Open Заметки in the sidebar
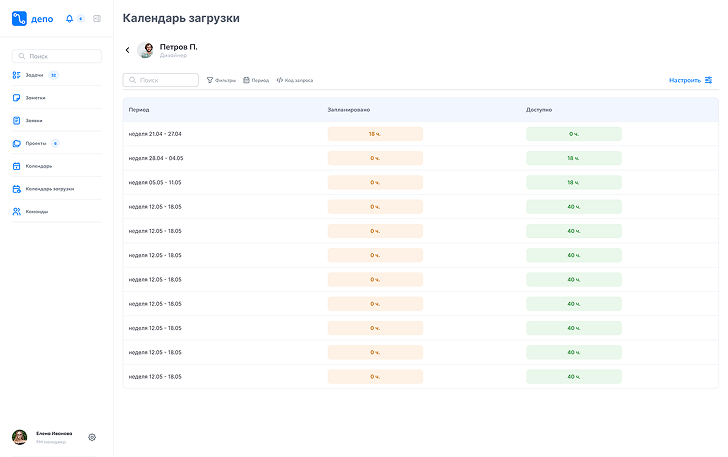The width and height of the screenshot is (728, 457). tap(35, 98)
